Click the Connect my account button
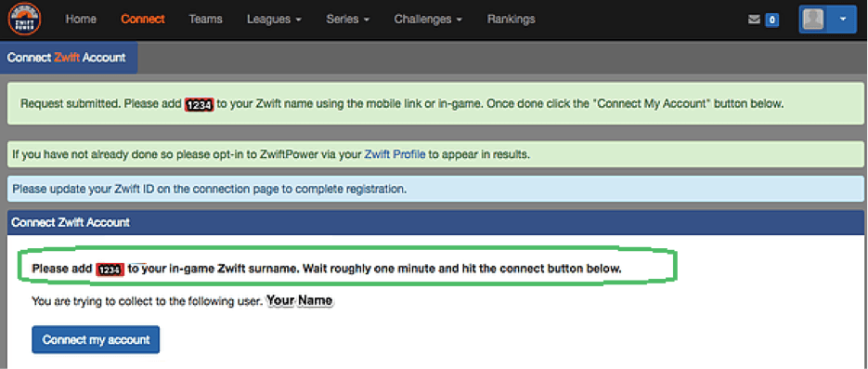The width and height of the screenshot is (868, 369). pos(96,339)
